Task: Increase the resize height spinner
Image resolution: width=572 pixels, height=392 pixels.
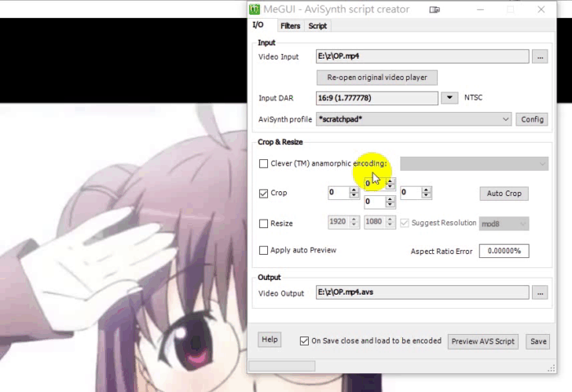Action: coord(390,219)
